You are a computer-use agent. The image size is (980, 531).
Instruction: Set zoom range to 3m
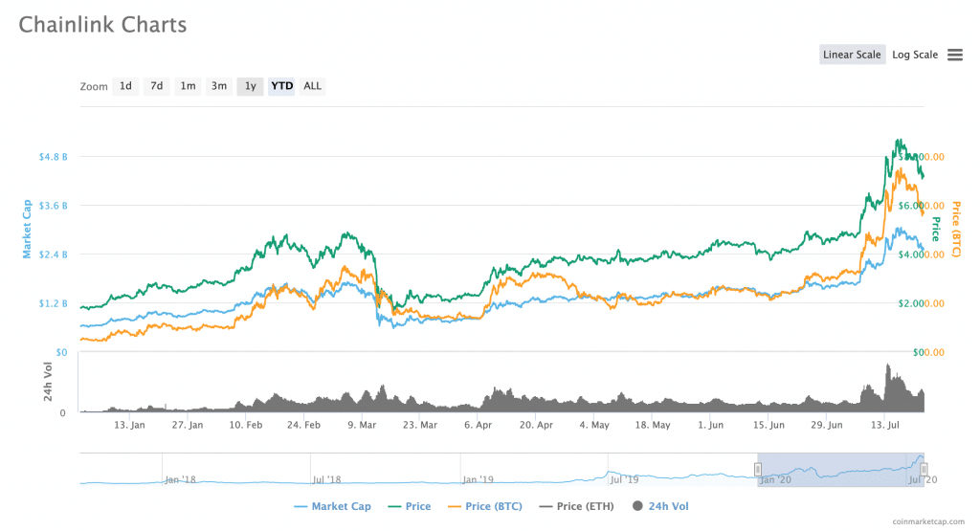coord(219,86)
